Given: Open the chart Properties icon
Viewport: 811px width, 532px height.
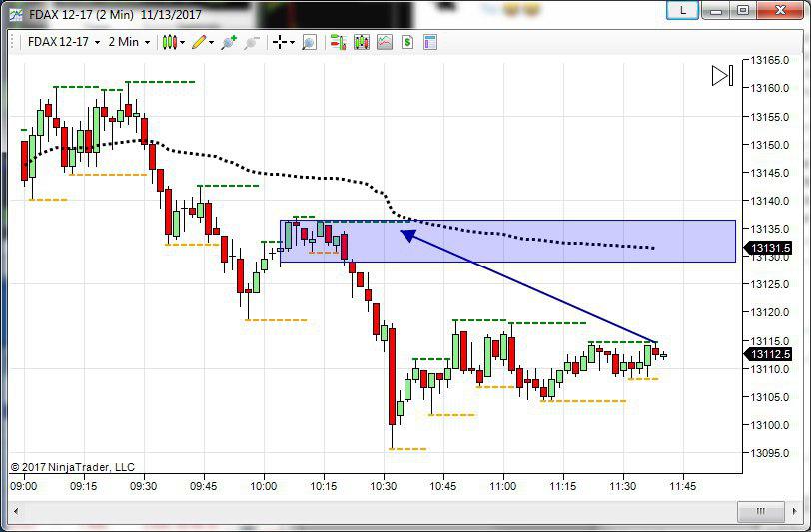Looking at the screenshot, I should (x=430, y=42).
